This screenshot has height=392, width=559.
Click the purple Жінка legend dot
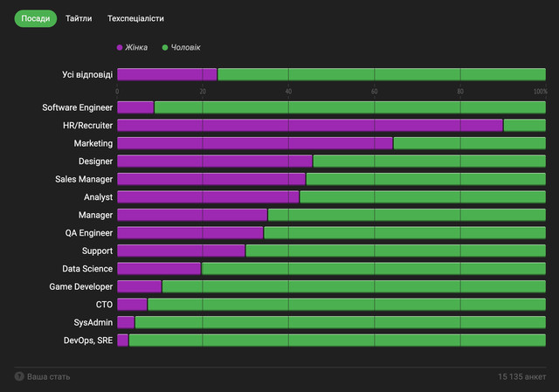(x=120, y=47)
